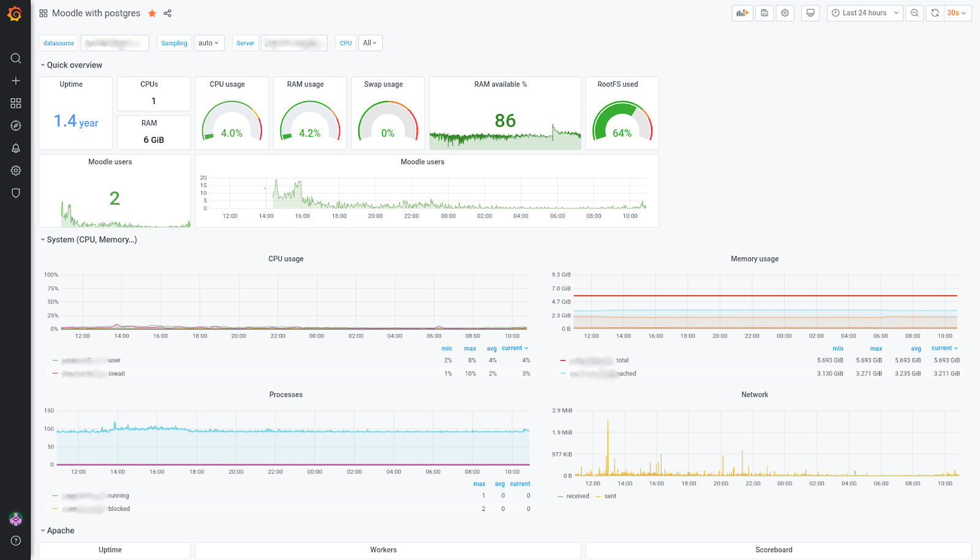Screen dimensions: 980x560
Task: Click the yellow color swatch for sent
Action: pyautogui.click(x=598, y=496)
